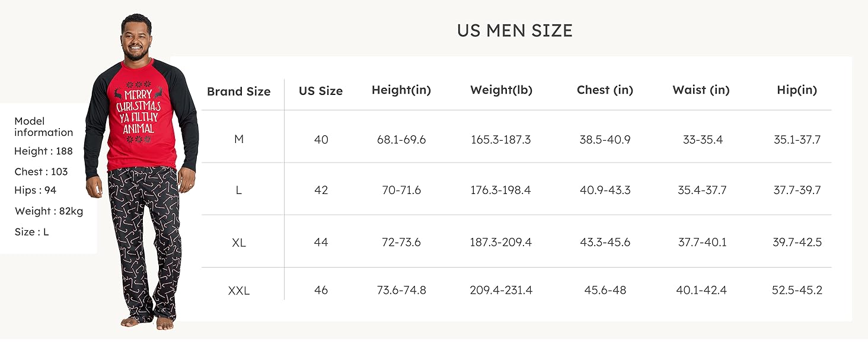Select brand size L row label

click(x=239, y=190)
